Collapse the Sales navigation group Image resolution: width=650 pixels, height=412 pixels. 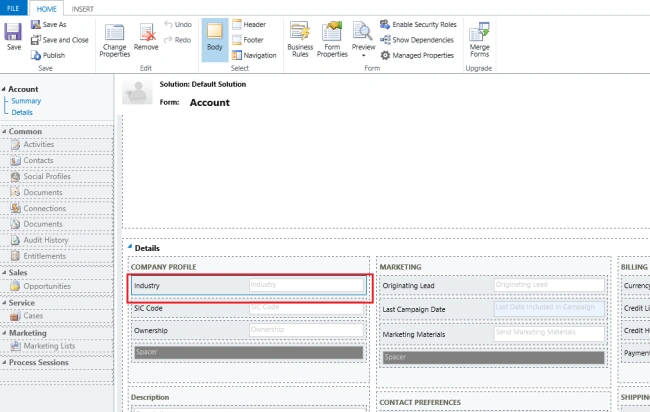(x=4, y=272)
